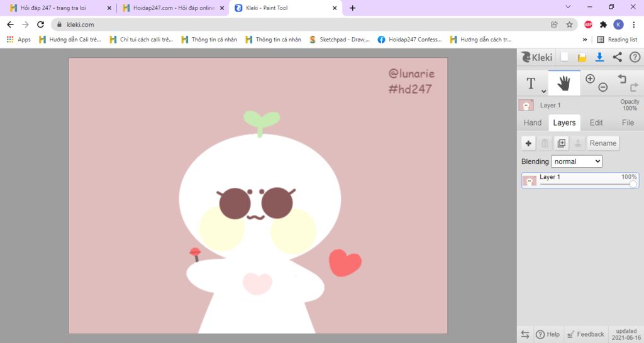Expand the tool dropdown arrow beside Text
The width and height of the screenshot is (644, 343).
pos(544,92)
